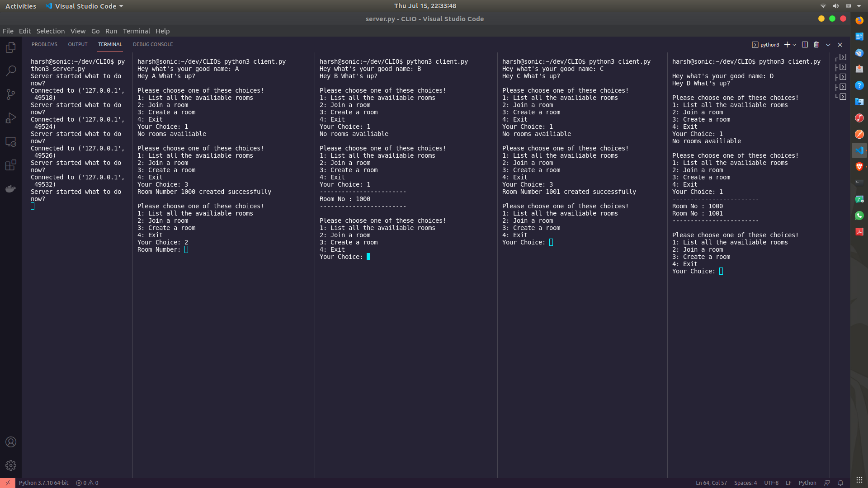Screen dimensions: 868x488
Task: Launch the Run and Debug icon
Action: tap(10, 118)
